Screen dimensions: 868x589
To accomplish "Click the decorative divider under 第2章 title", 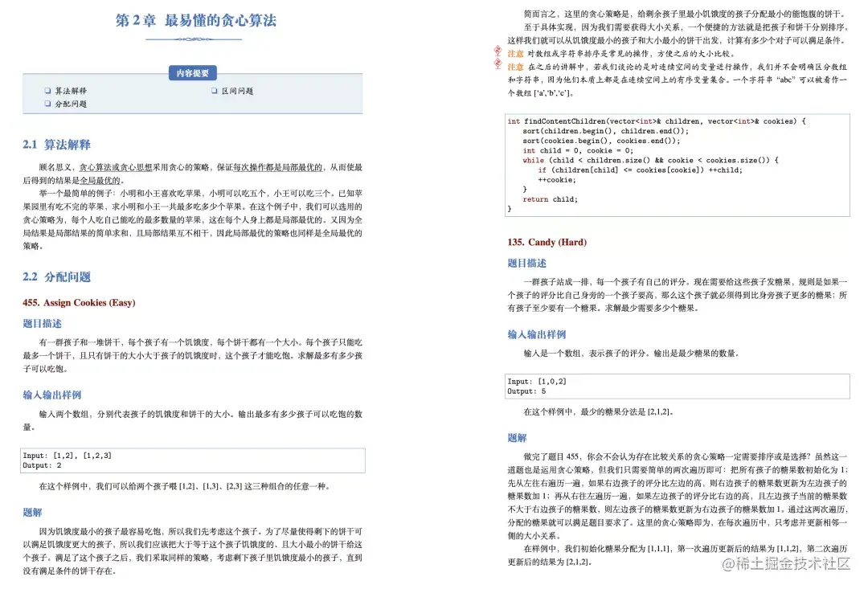I will 196,39.
